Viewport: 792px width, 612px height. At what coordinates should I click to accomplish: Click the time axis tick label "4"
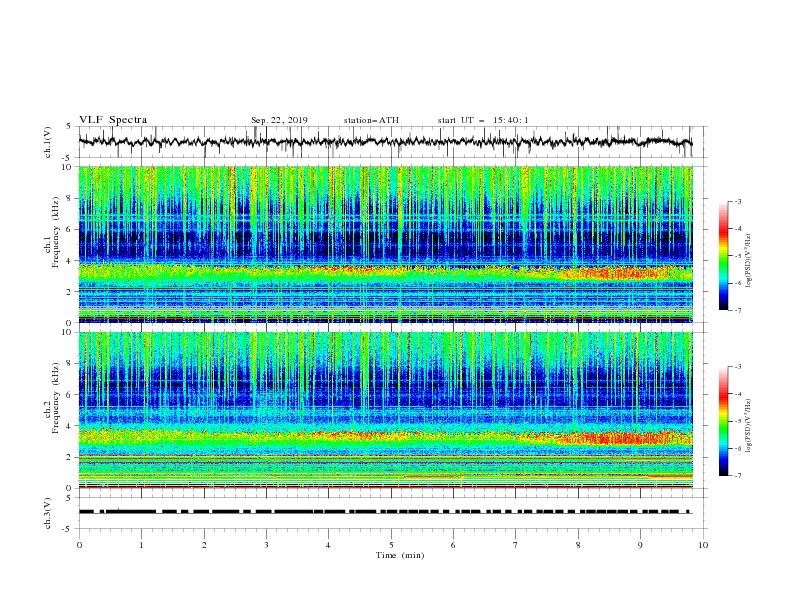pos(328,545)
